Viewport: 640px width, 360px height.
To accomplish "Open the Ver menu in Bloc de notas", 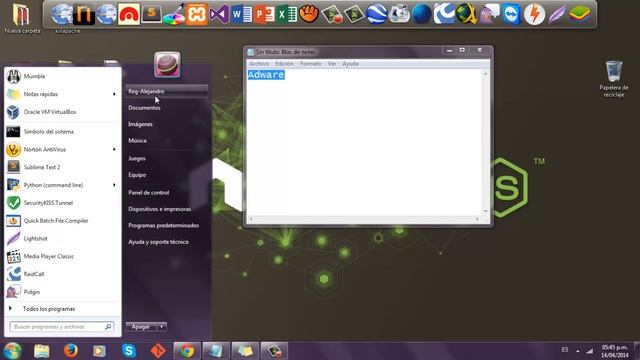I will coord(332,64).
